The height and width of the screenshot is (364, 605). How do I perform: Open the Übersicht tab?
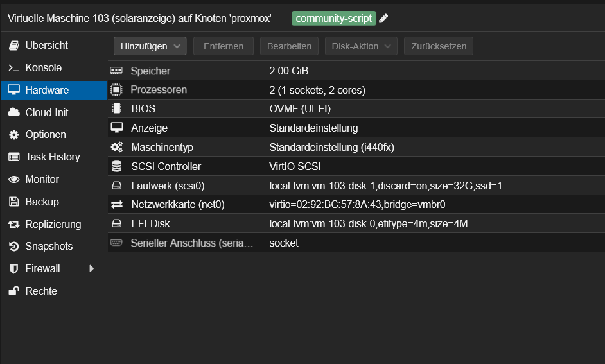pyautogui.click(x=46, y=46)
